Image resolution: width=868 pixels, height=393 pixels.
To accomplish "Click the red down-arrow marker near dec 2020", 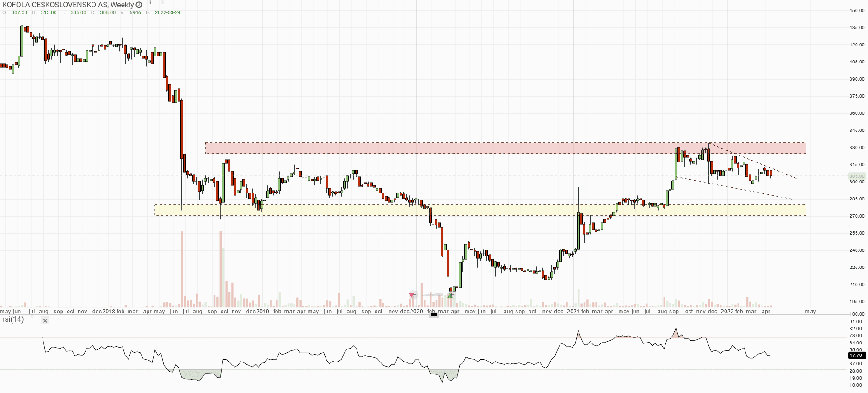I will tap(412, 295).
